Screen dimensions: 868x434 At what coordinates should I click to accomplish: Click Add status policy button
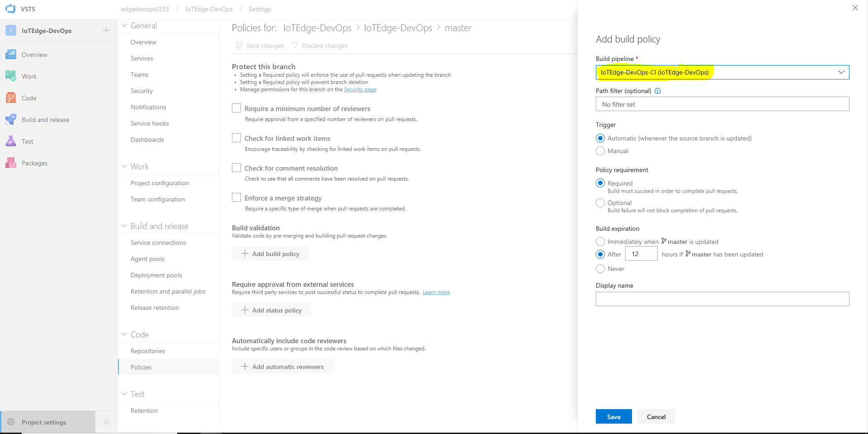(271, 310)
